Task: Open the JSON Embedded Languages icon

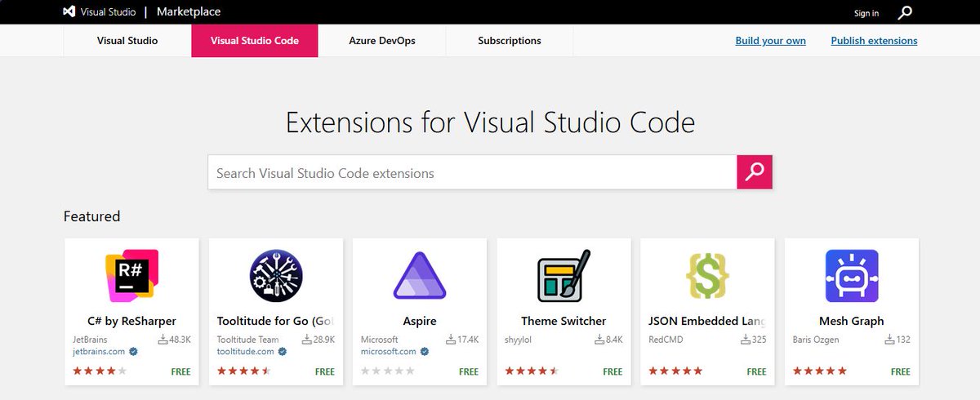Action: point(707,275)
